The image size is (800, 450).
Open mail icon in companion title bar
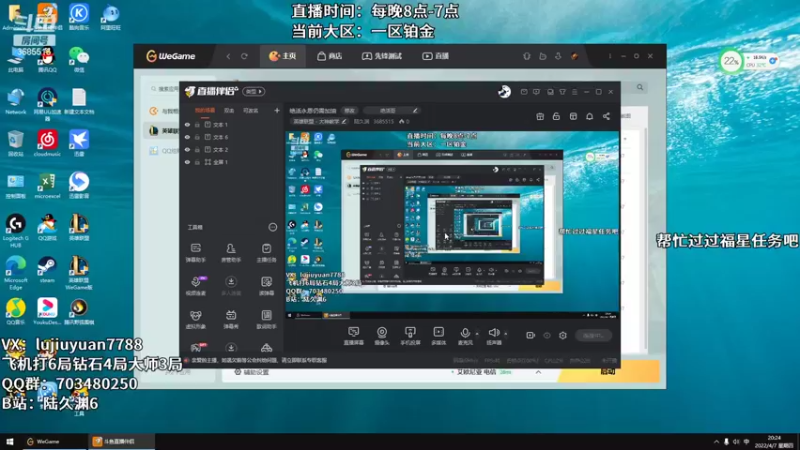pyautogui.click(x=524, y=92)
